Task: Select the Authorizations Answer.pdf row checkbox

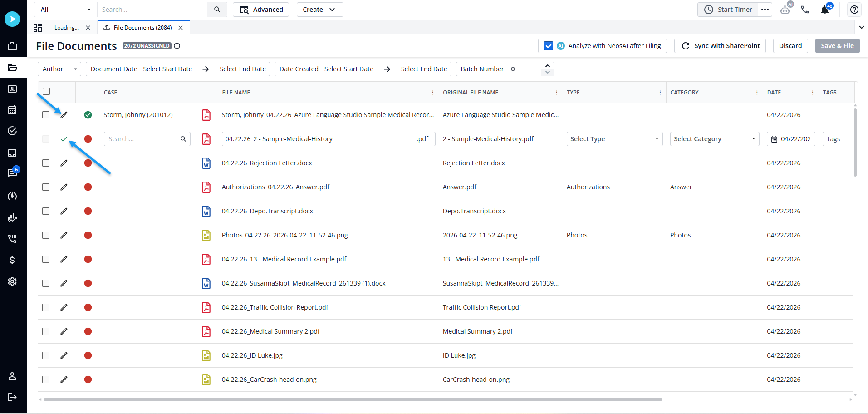Action: coord(46,187)
